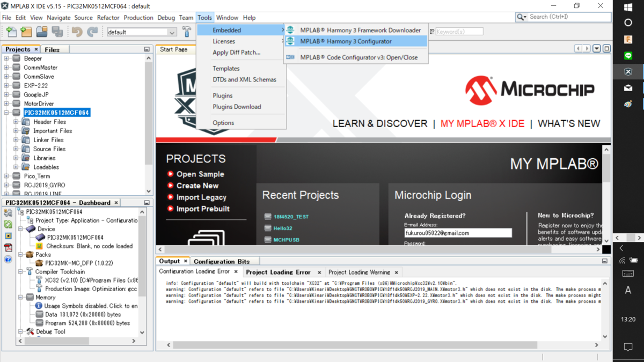Choose MPLAB Code Configurator v3 Open/Close
The height and width of the screenshot is (362, 644).
click(x=356, y=57)
